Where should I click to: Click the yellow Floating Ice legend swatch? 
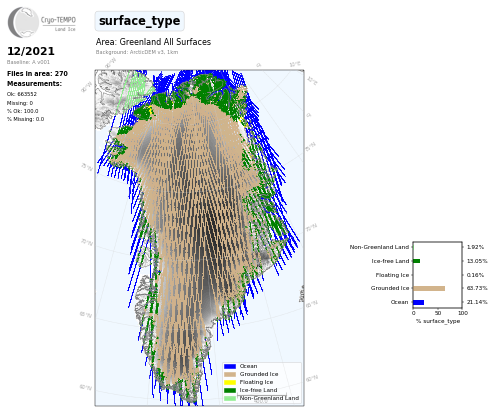(230, 382)
